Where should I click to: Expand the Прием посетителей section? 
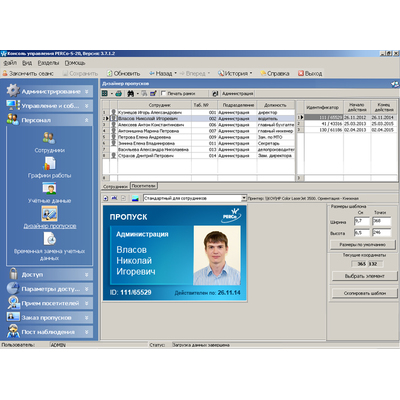click(86, 303)
